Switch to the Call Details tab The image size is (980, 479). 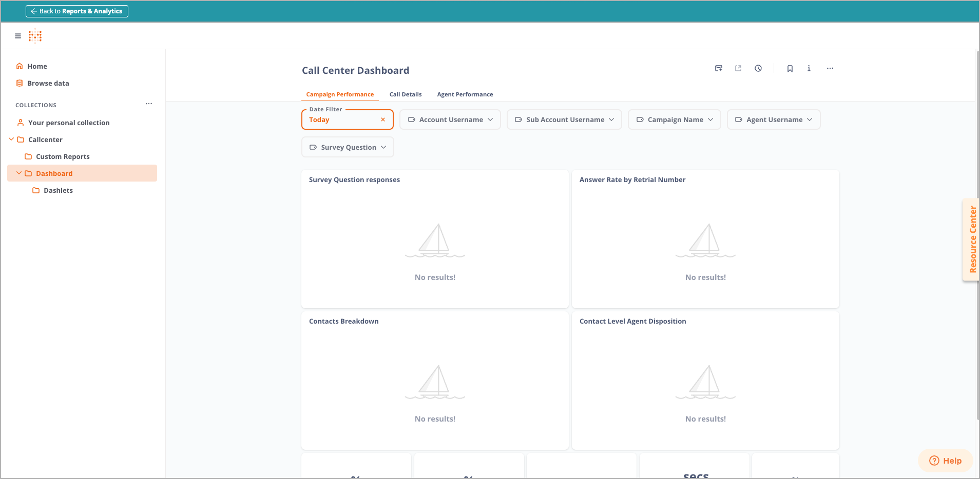[x=406, y=94]
